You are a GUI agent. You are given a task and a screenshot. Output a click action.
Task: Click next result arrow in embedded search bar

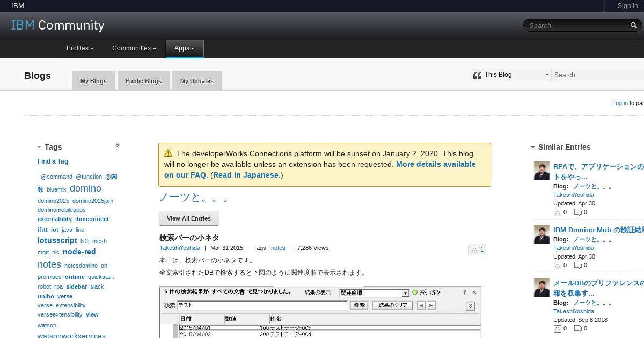431,305
